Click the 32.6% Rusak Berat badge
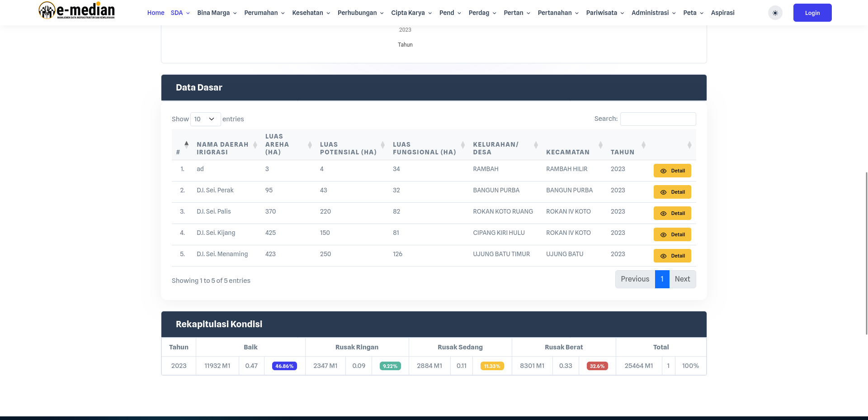 coord(597,366)
